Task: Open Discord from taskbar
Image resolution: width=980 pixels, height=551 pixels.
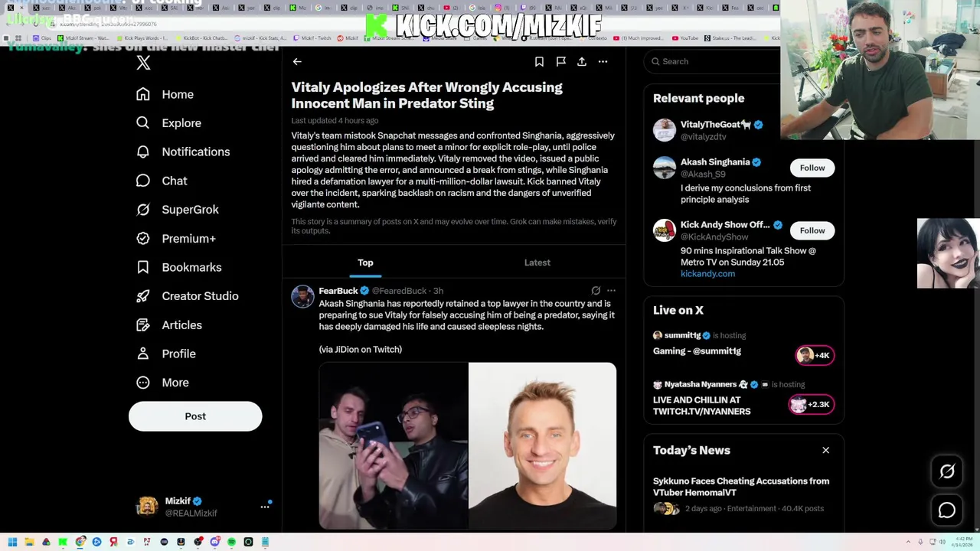Action: [x=214, y=543]
